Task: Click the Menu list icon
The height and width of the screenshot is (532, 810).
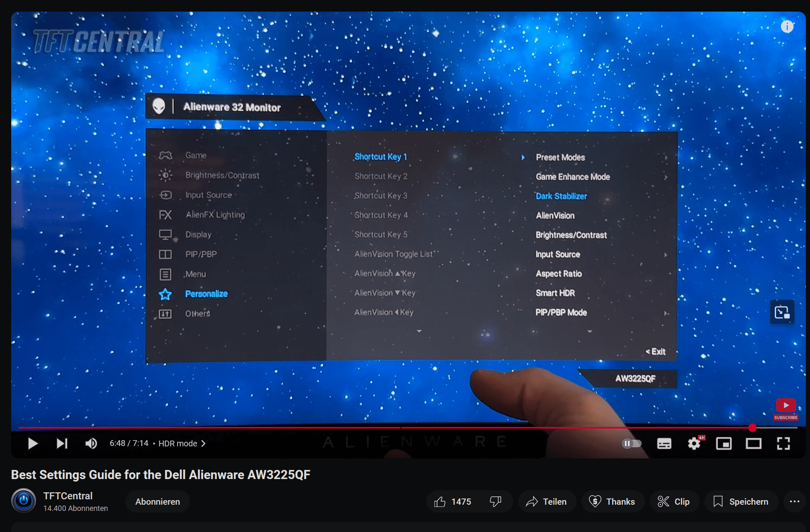Action: click(x=165, y=274)
